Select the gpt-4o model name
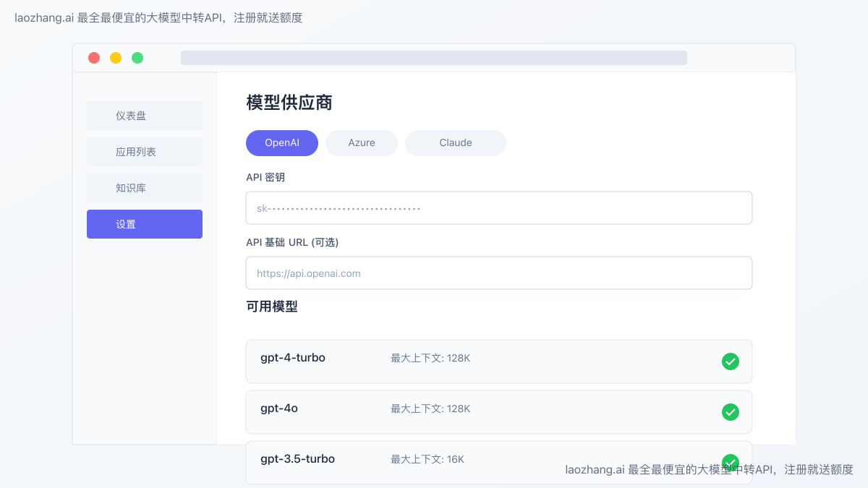868x488 pixels. coord(279,408)
